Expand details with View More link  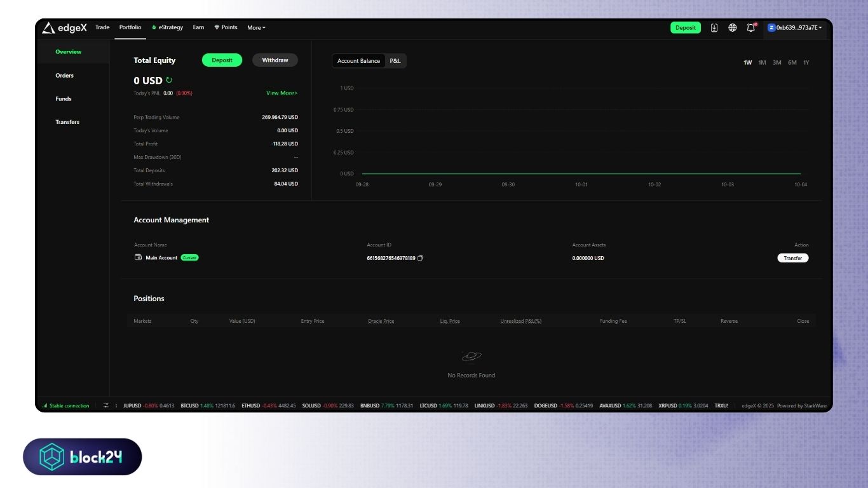[281, 93]
